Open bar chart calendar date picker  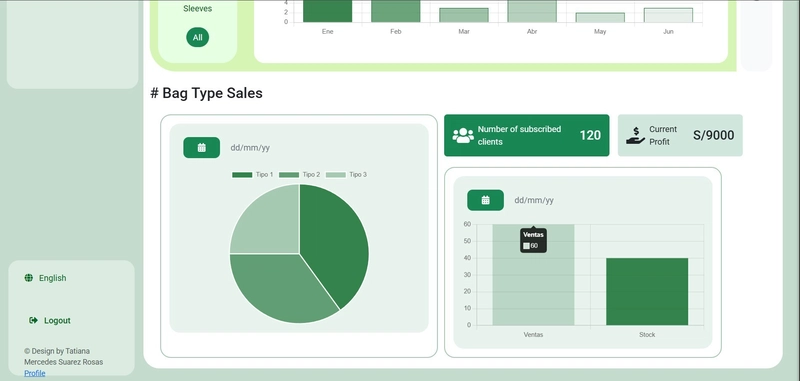pyautogui.click(x=485, y=200)
